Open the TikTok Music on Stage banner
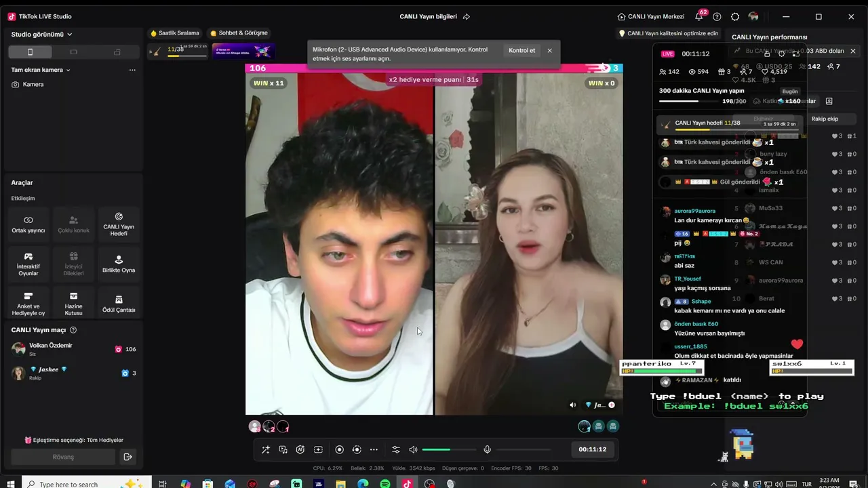The width and height of the screenshot is (868, 488). 243,51
